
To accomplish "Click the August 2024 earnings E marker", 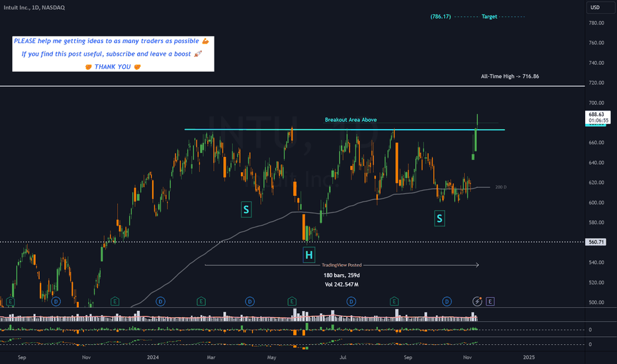I will tap(394, 302).
